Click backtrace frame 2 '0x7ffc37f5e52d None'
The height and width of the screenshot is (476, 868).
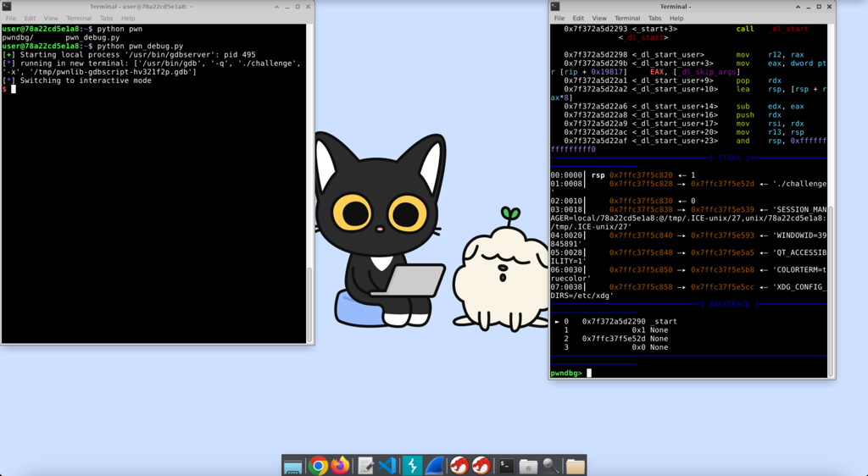[615, 339]
